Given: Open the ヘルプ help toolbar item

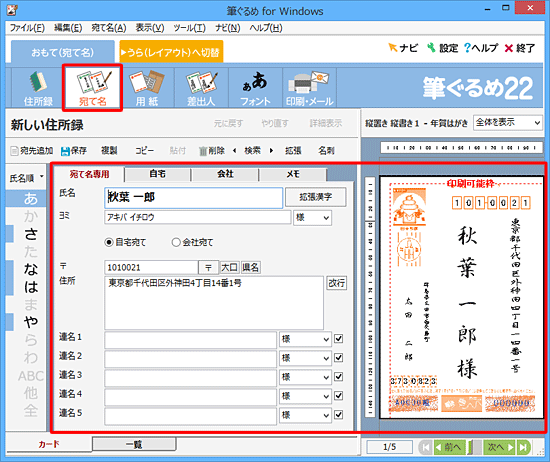Looking at the screenshot, I should point(481,48).
